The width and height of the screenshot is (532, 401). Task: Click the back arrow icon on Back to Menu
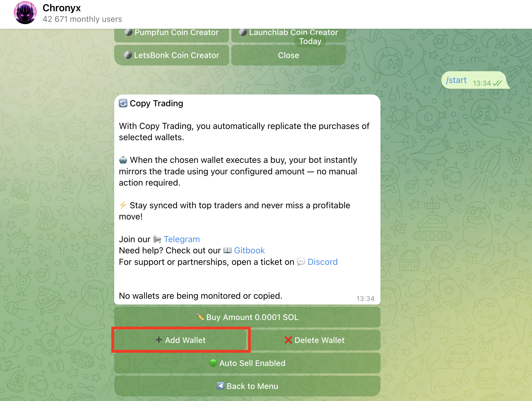[220, 386]
